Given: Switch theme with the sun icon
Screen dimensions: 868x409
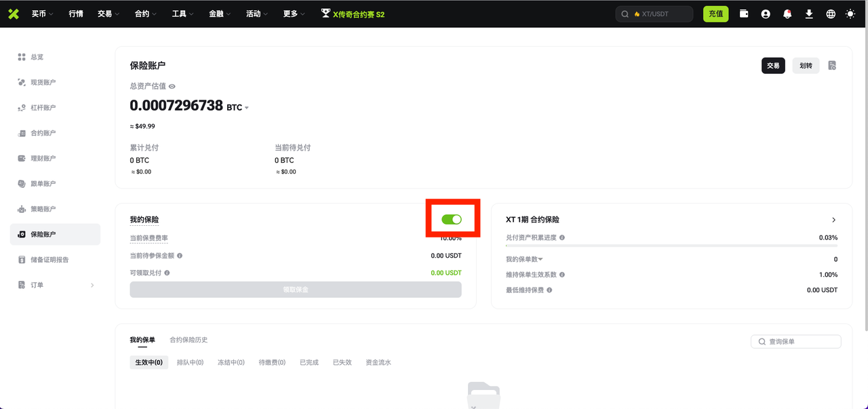Looking at the screenshot, I should (850, 14).
